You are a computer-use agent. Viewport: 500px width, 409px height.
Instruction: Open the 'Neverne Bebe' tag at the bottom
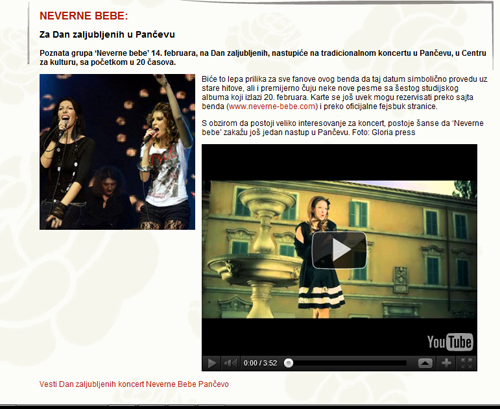[x=171, y=384]
